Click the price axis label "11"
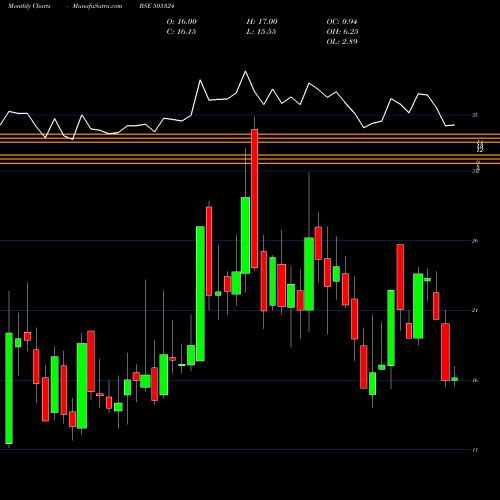The image size is (500, 500). click(x=475, y=450)
